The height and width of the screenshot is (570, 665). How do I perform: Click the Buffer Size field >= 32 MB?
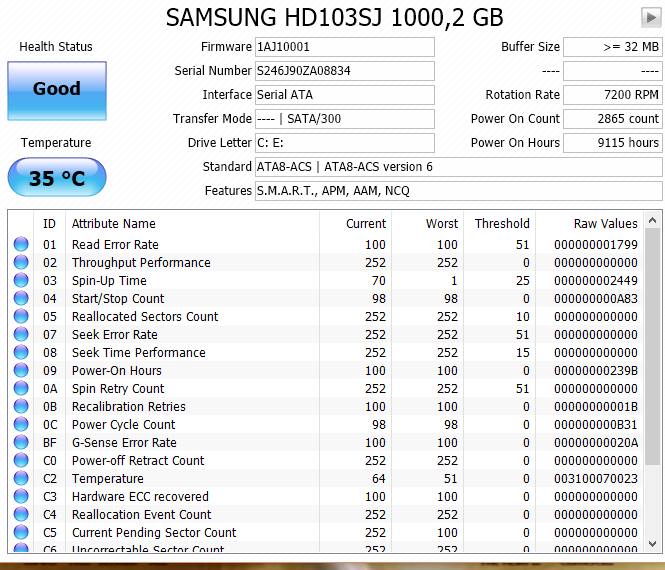pos(612,47)
